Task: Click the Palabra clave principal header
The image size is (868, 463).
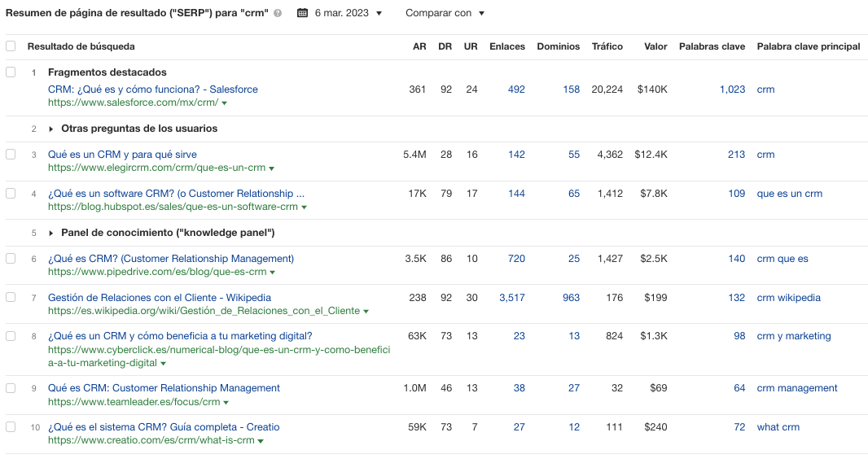Action: pyautogui.click(x=809, y=46)
